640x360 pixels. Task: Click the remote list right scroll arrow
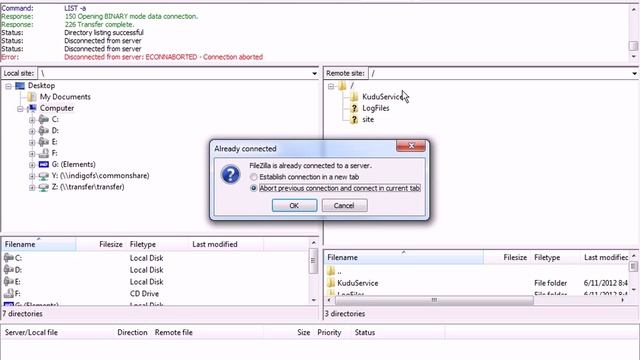coord(623,300)
